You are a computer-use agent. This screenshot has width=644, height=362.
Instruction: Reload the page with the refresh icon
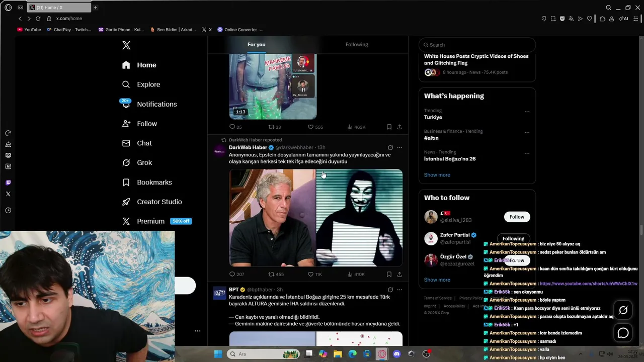(38, 19)
